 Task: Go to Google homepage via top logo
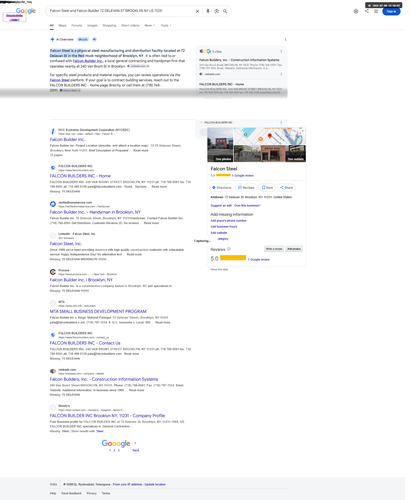point(26,11)
